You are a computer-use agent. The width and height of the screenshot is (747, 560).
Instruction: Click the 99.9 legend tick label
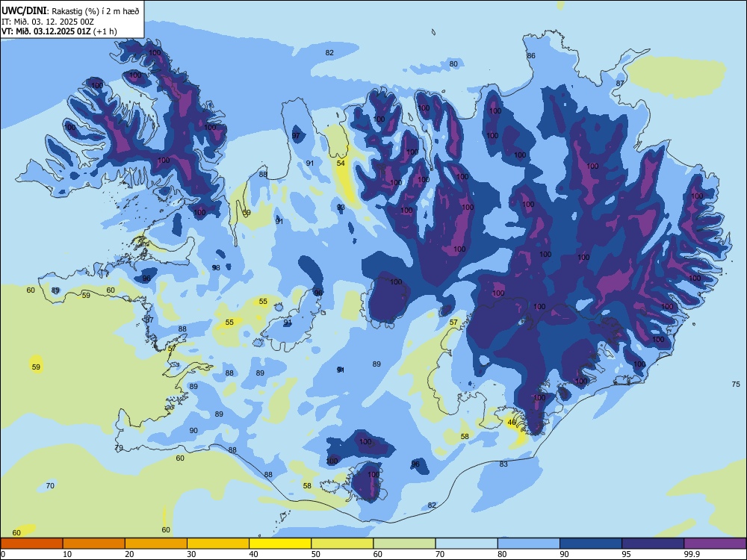pyautogui.click(x=691, y=554)
